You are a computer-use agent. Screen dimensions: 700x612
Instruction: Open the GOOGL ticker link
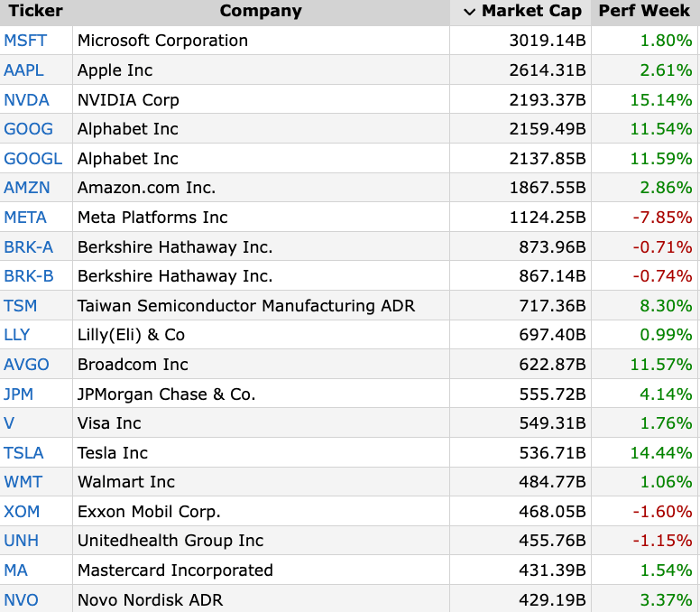[x=33, y=159]
